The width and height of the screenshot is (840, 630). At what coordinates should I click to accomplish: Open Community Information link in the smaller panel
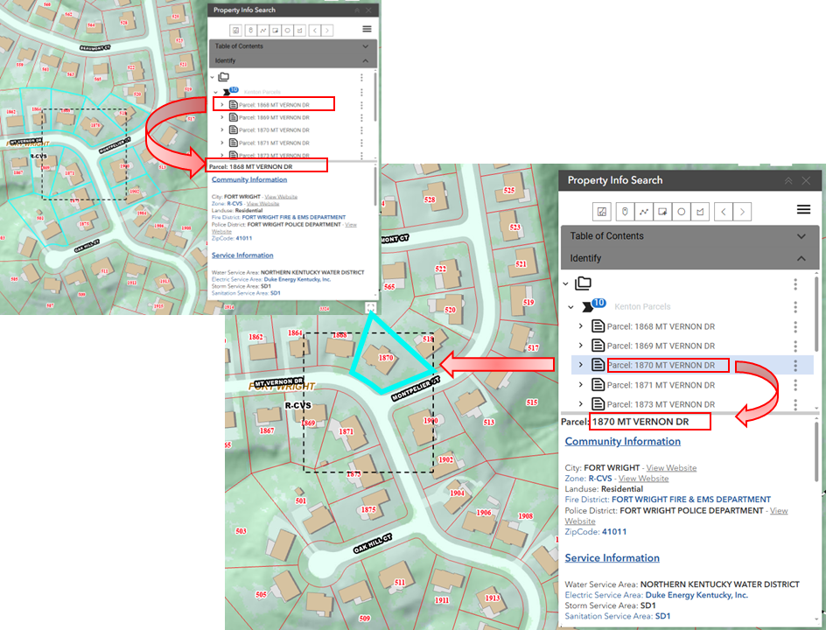(249, 180)
